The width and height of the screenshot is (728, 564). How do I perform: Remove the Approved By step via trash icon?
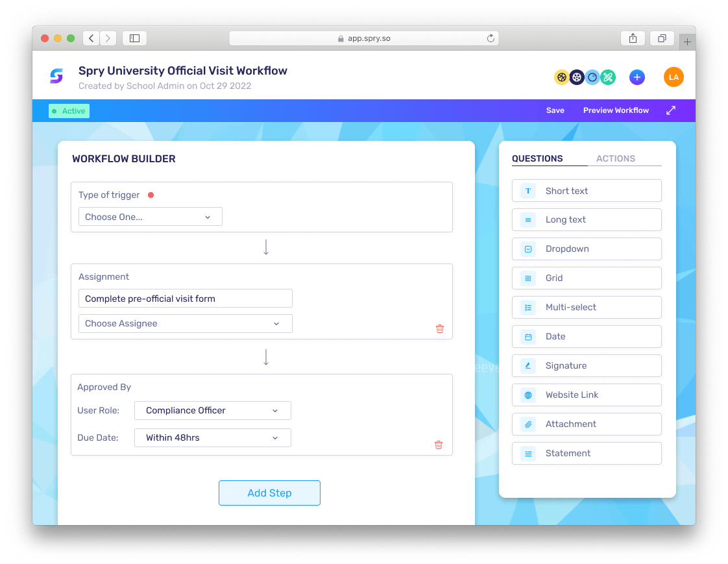click(x=439, y=445)
